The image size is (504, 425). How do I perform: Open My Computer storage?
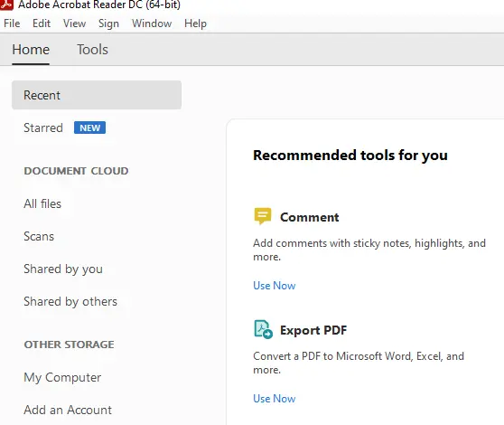[x=62, y=378]
